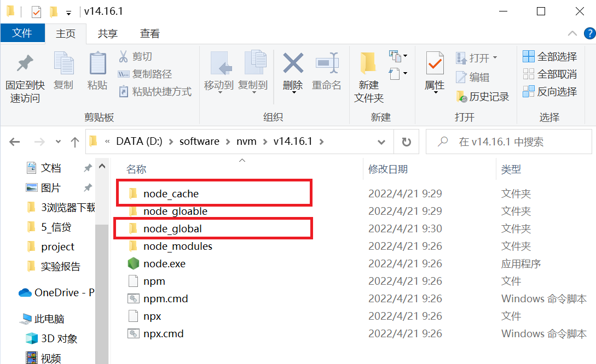Click the title bar Properties checkmark icon
Viewport: 596px width, 364px height.
point(36,12)
